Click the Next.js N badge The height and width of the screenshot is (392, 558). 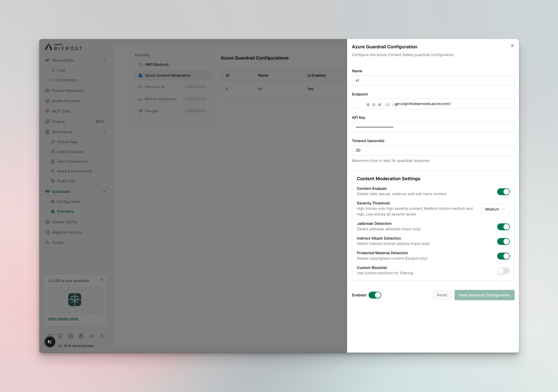pyautogui.click(x=50, y=342)
